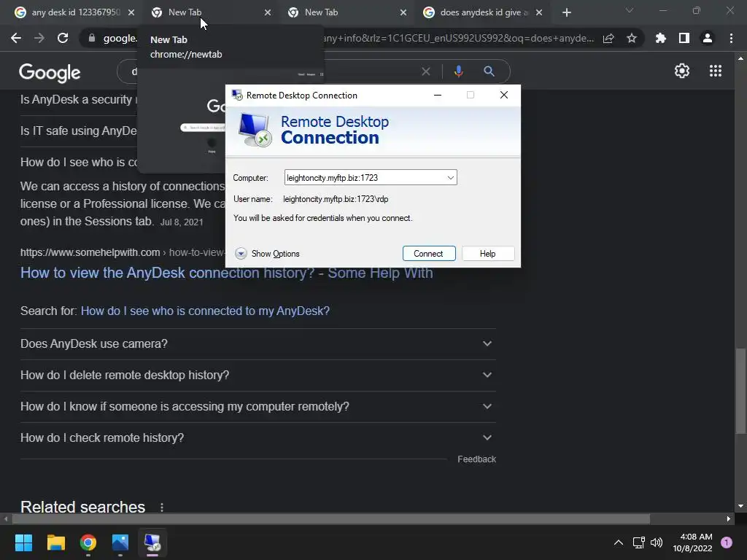Viewport: 747px width, 560px height.
Task: Close the 'any desk id' tab
Action: click(131, 12)
